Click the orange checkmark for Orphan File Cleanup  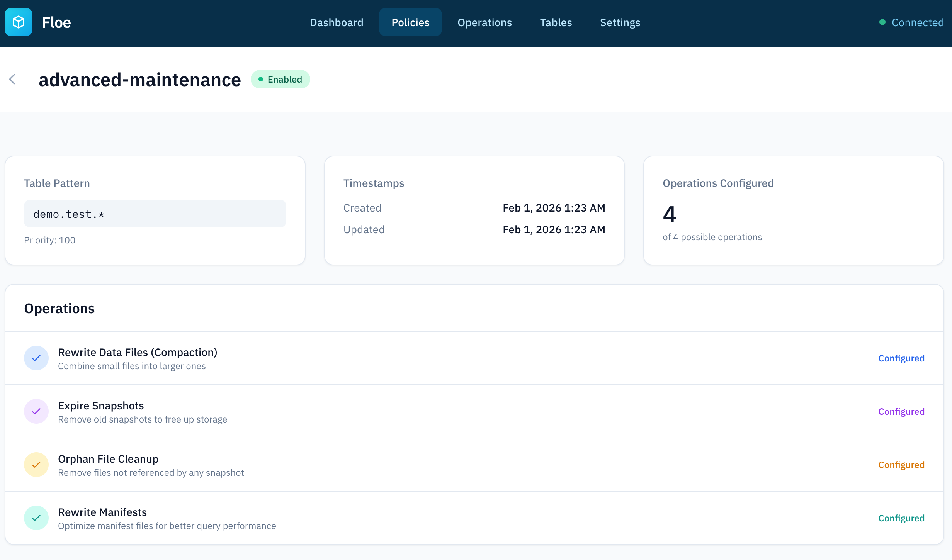[x=36, y=465]
